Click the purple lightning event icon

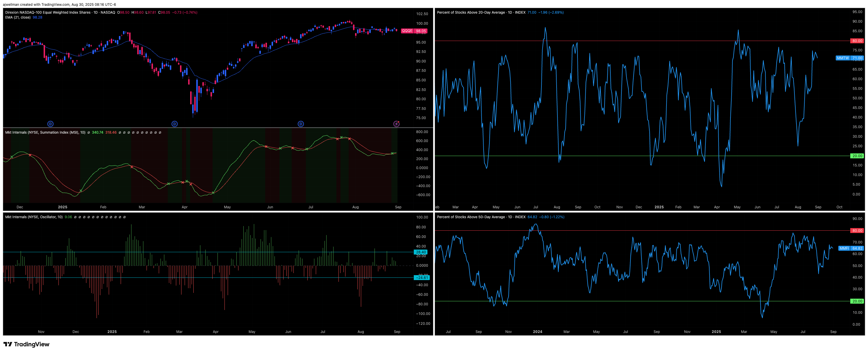(x=397, y=124)
